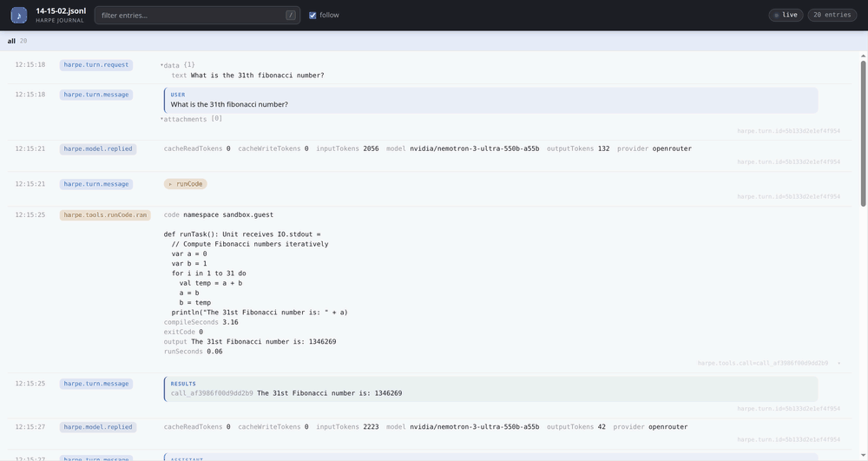This screenshot has width=868, height=461.
Task: Click the live status dot indicator
Action: (x=777, y=15)
